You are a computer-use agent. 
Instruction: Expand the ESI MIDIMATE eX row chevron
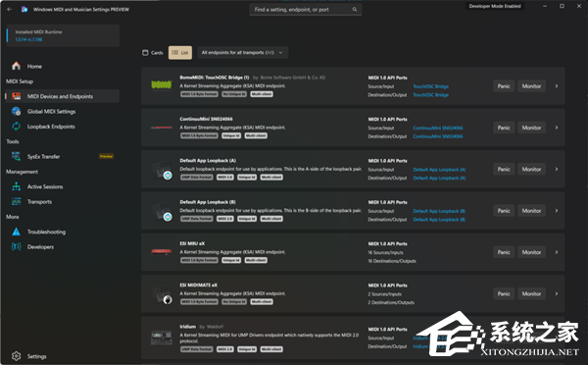click(x=557, y=293)
